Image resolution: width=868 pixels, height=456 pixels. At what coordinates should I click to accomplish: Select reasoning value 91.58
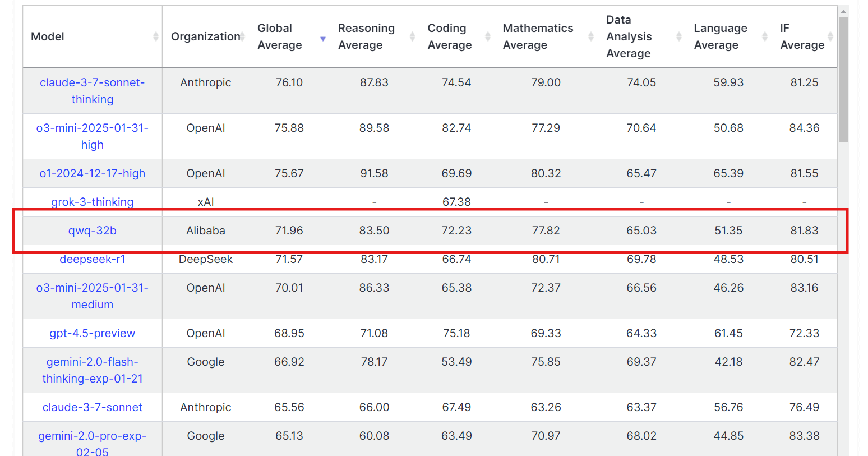click(x=374, y=173)
